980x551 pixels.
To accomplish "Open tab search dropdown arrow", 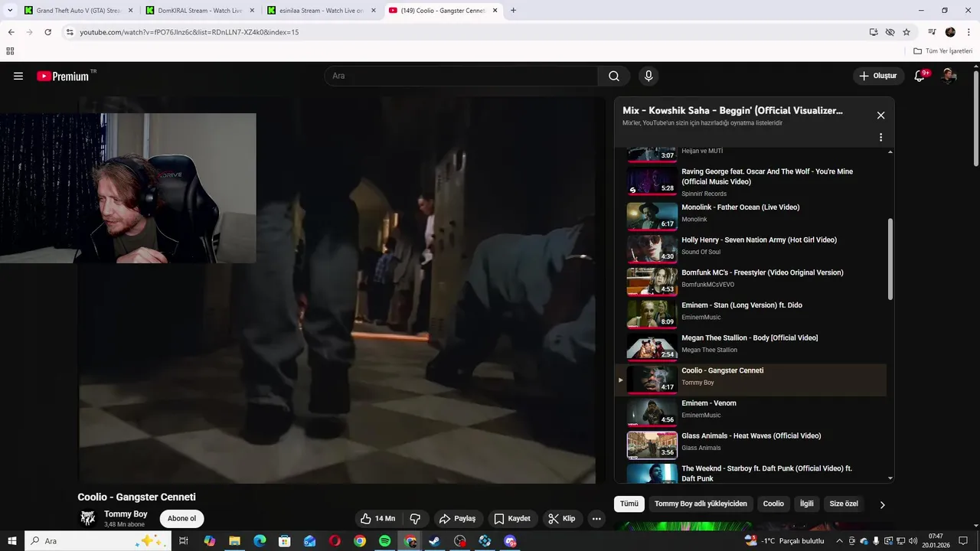I will coord(10,11).
